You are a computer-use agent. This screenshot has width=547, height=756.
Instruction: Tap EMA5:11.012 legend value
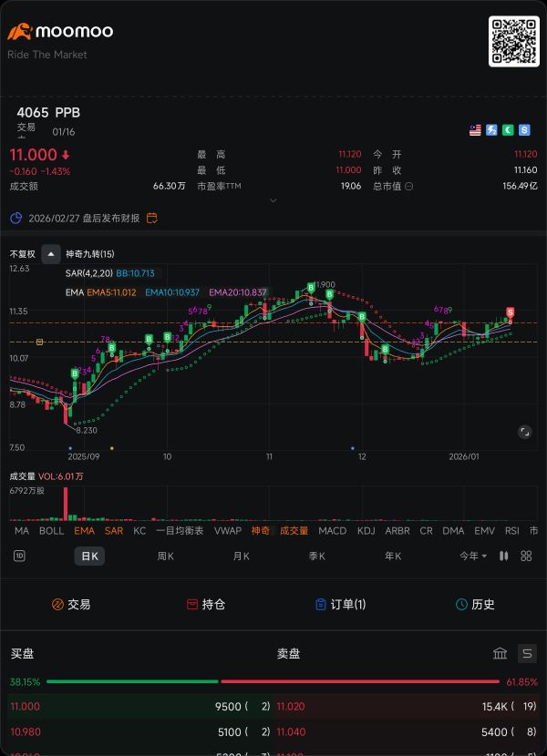coord(111,292)
